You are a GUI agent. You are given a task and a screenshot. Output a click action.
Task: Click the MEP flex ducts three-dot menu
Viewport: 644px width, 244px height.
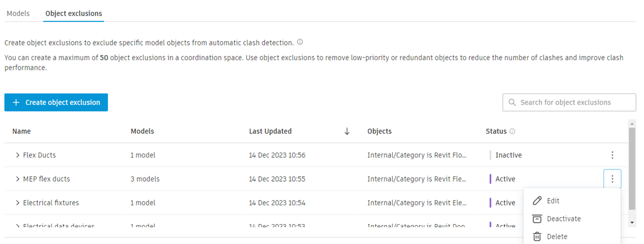point(612,179)
